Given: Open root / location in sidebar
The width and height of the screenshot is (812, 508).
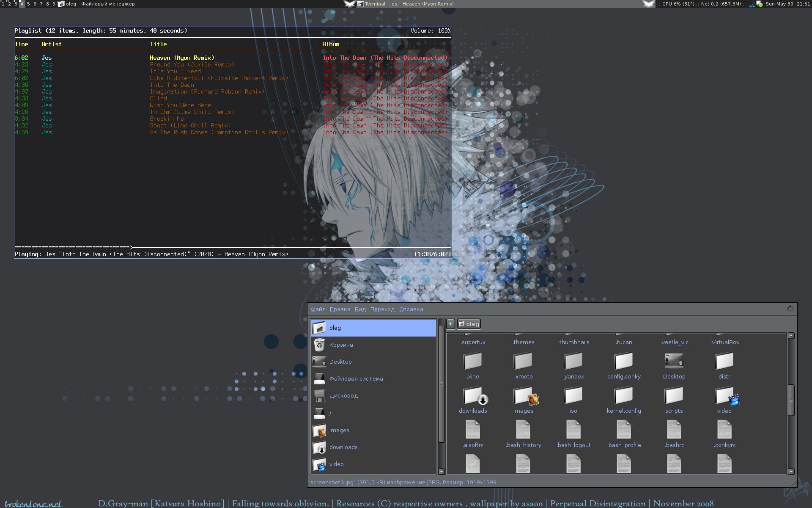Looking at the screenshot, I should coord(373,413).
